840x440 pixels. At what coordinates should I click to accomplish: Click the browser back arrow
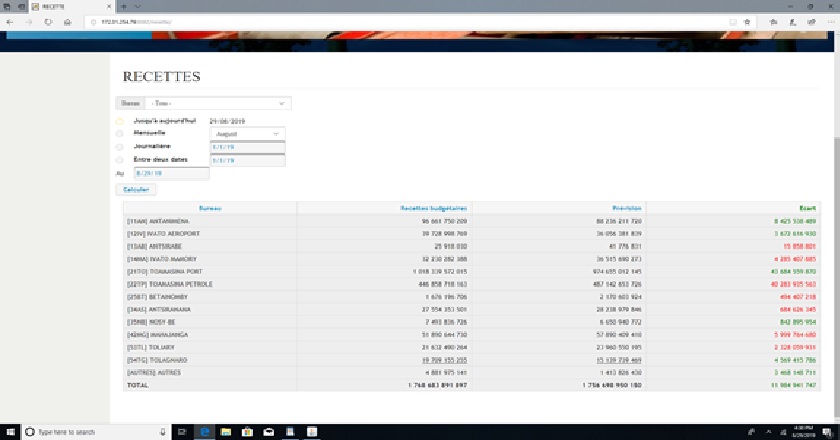coord(10,20)
